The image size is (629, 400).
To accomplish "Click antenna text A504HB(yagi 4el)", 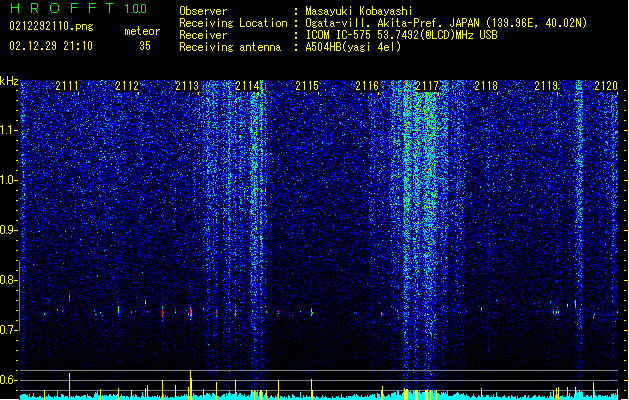I will 353,47.
